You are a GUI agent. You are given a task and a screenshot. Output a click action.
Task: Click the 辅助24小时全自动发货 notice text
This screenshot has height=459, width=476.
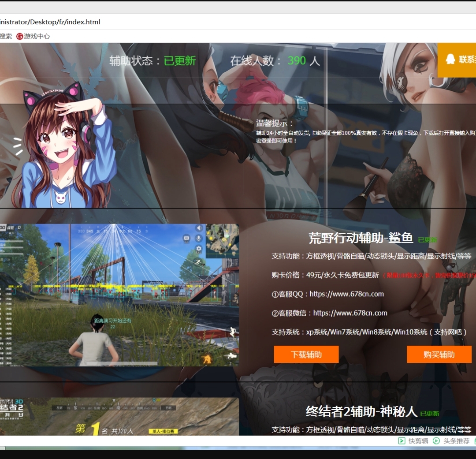tap(366, 137)
